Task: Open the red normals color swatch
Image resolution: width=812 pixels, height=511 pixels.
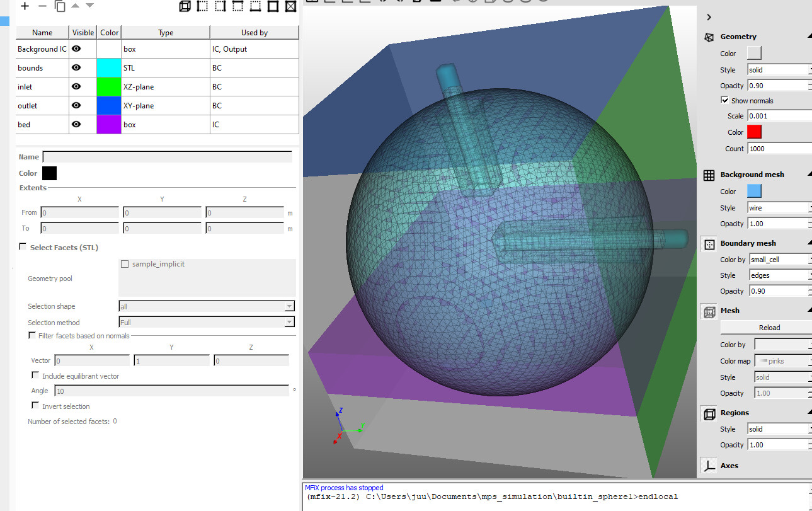Action: [x=754, y=132]
